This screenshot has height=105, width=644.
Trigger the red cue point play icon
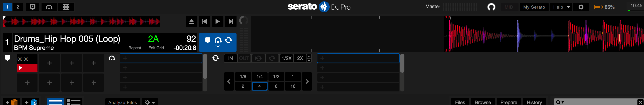[27, 68]
